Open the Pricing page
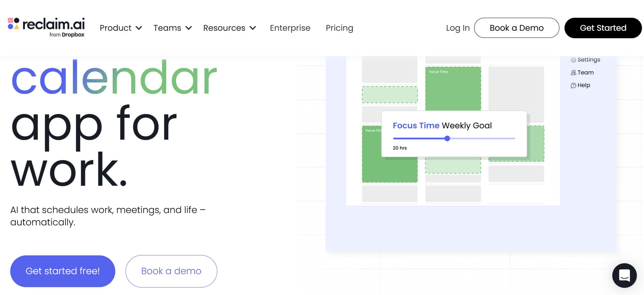 [339, 28]
